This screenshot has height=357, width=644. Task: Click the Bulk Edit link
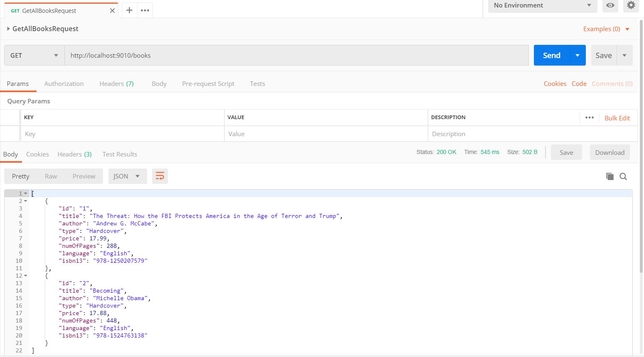click(x=617, y=118)
